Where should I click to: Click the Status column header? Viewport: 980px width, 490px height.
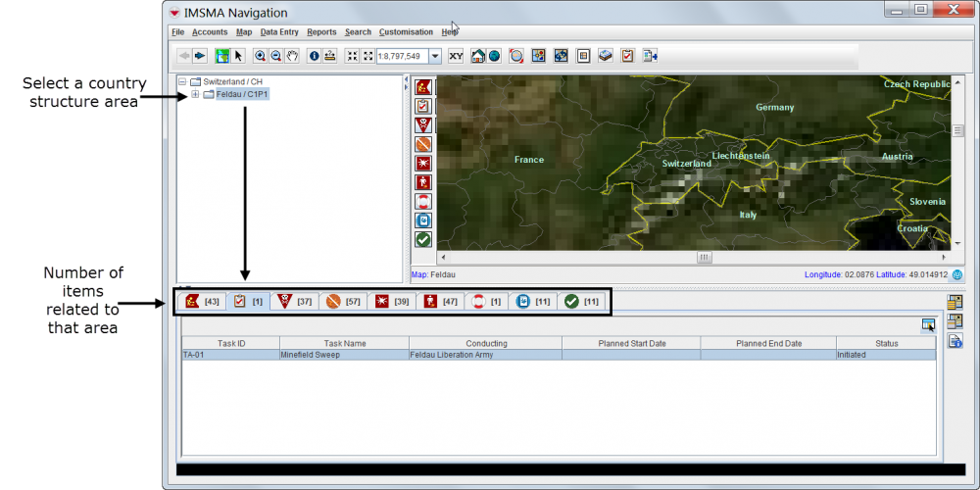(886, 343)
